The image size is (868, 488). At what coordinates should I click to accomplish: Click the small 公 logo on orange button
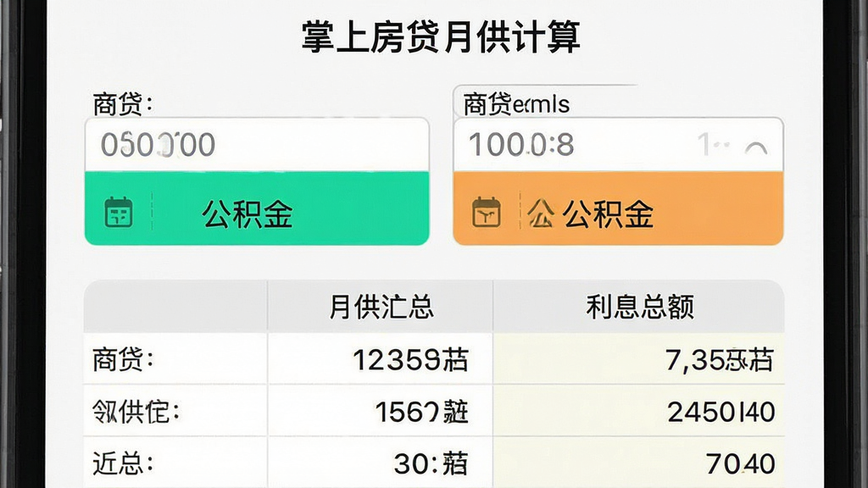(x=541, y=213)
